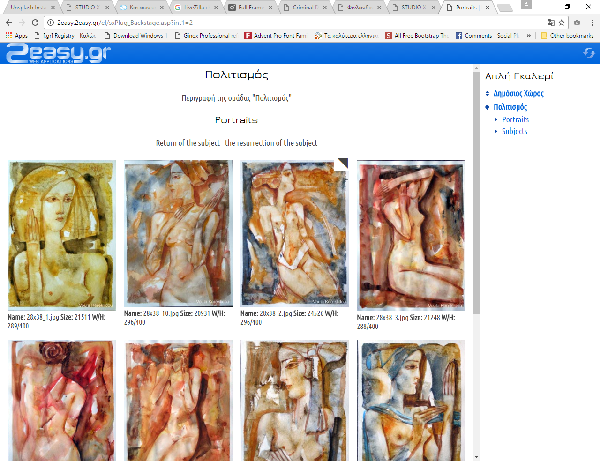600x461 pixels.
Task: Click the page scrollbar up arrow
Action: [476, 68]
